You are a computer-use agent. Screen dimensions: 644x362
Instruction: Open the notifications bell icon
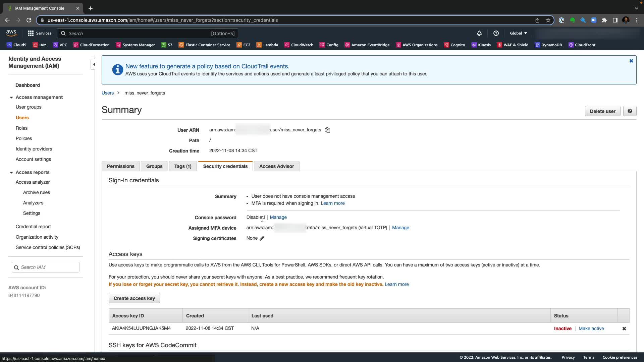[479, 33]
